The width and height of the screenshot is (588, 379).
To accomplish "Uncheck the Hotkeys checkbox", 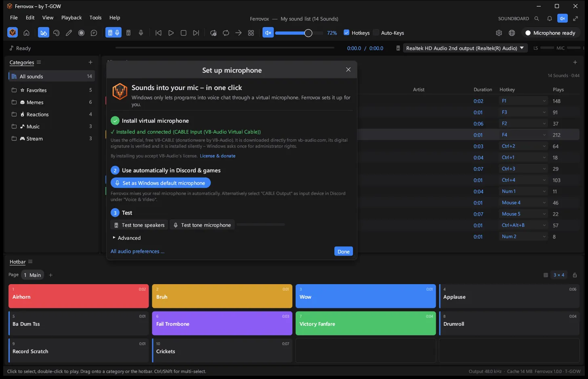I will [x=346, y=33].
